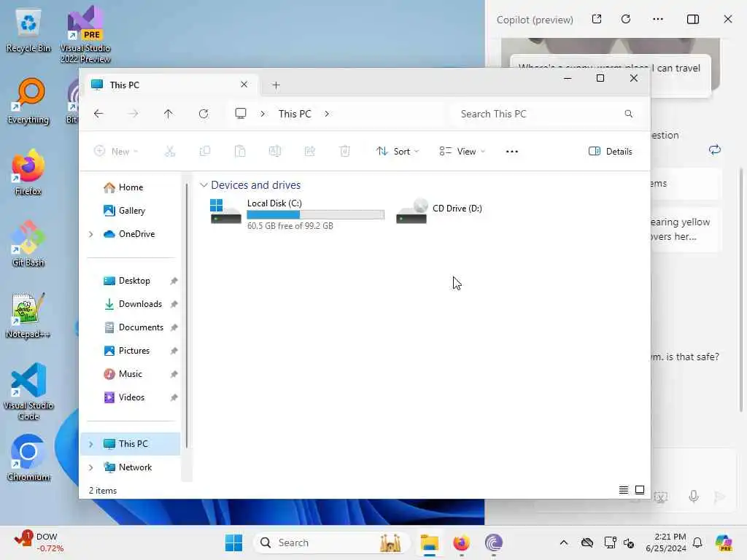Open Visual Studio Code desktop shortcut
Screen dimensions: 747x560
(x=28, y=392)
